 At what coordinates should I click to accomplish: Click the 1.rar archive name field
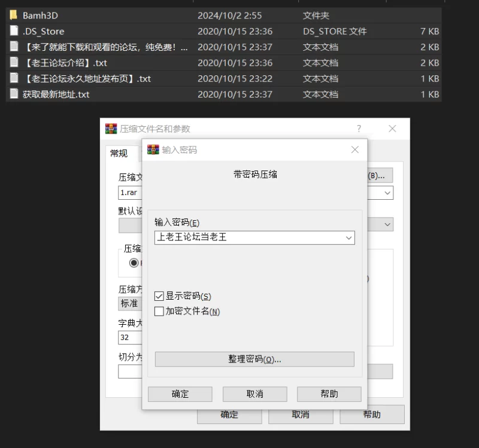130,193
